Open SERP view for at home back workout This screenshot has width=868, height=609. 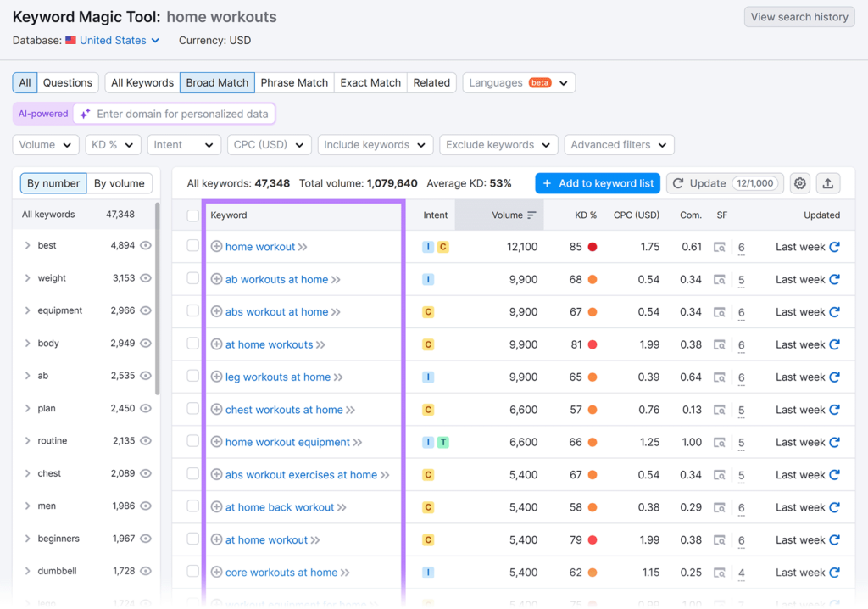click(719, 507)
